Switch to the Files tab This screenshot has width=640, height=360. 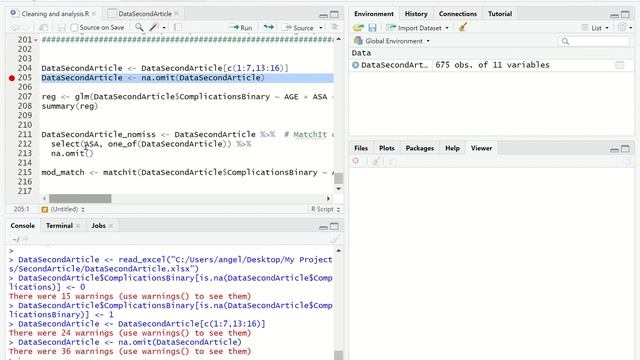361,148
